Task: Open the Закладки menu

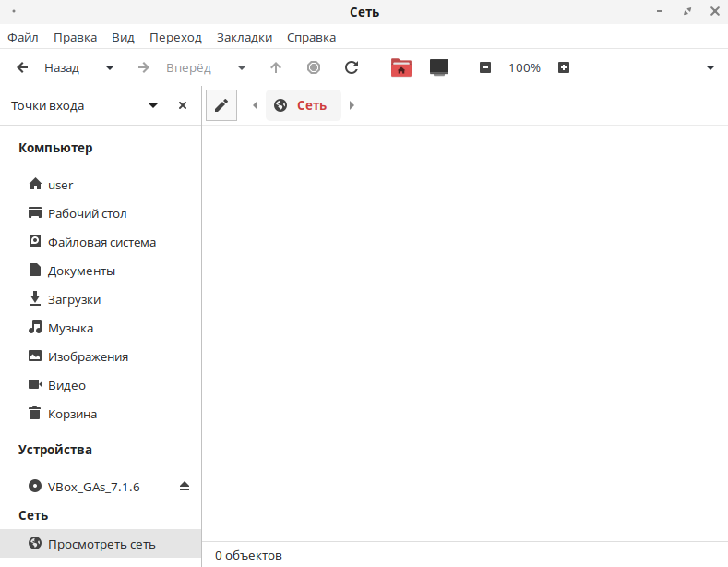Action: click(x=245, y=38)
